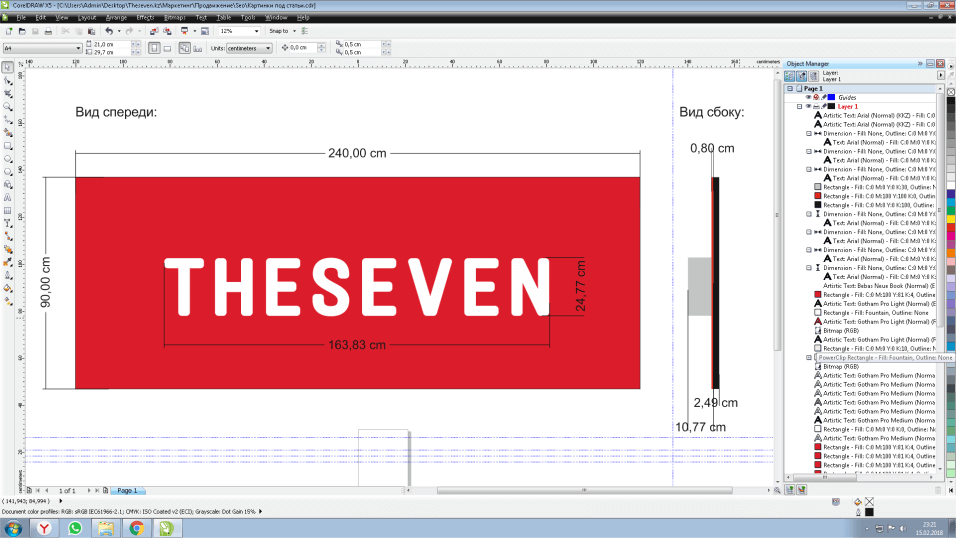
Task: Select the Parallel Dimension tool
Action: pyautogui.click(x=8, y=223)
